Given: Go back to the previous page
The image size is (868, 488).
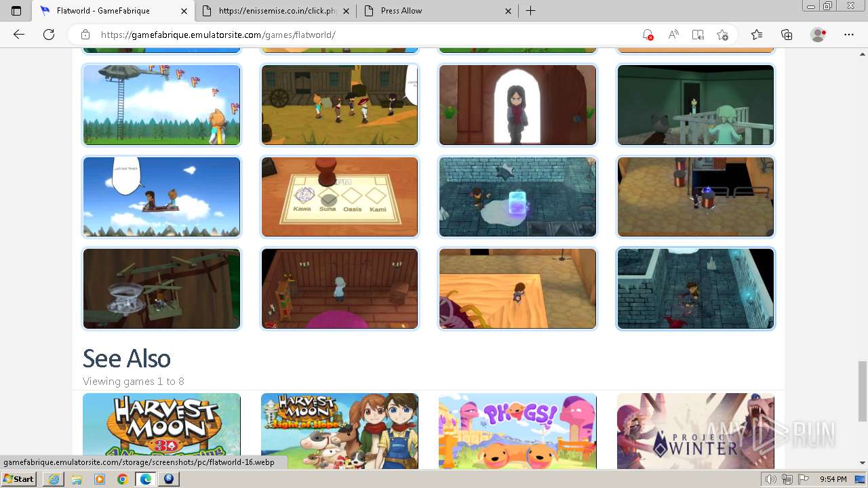Looking at the screenshot, I should tap(19, 35).
